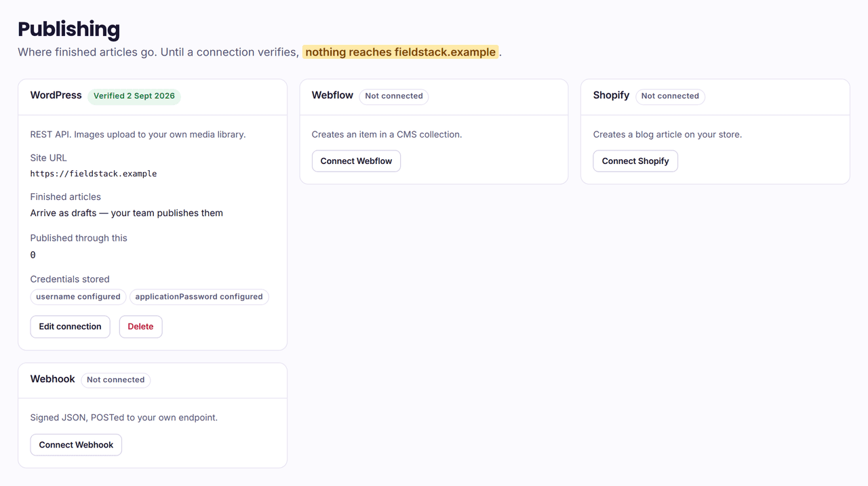
Task: Click Connect Webhook button
Action: pyautogui.click(x=76, y=445)
